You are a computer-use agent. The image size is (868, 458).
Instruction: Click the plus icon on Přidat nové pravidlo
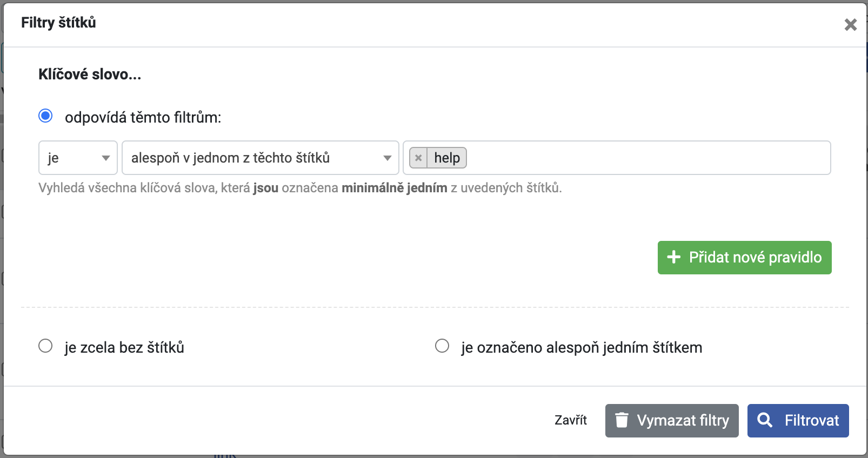[673, 257]
